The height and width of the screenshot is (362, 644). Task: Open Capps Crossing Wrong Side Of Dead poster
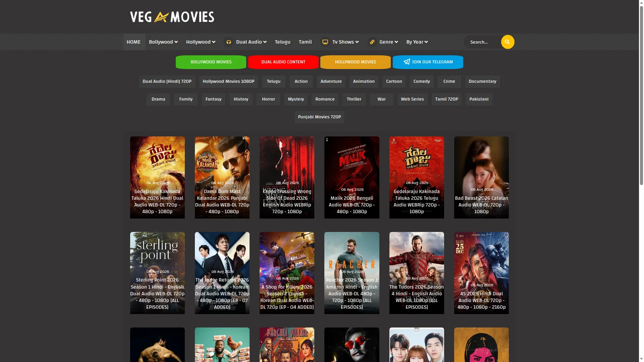click(287, 177)
